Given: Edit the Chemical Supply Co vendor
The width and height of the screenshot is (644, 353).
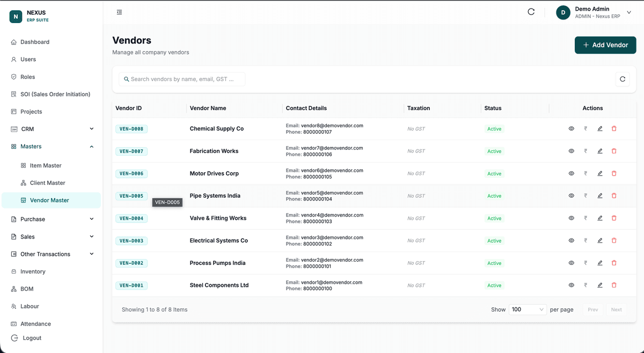Looking at the screenshot, I should point(600,129).
